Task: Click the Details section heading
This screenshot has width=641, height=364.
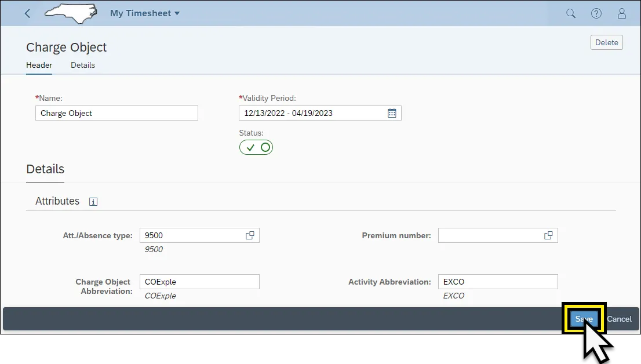Action: [x=45, y=169]
